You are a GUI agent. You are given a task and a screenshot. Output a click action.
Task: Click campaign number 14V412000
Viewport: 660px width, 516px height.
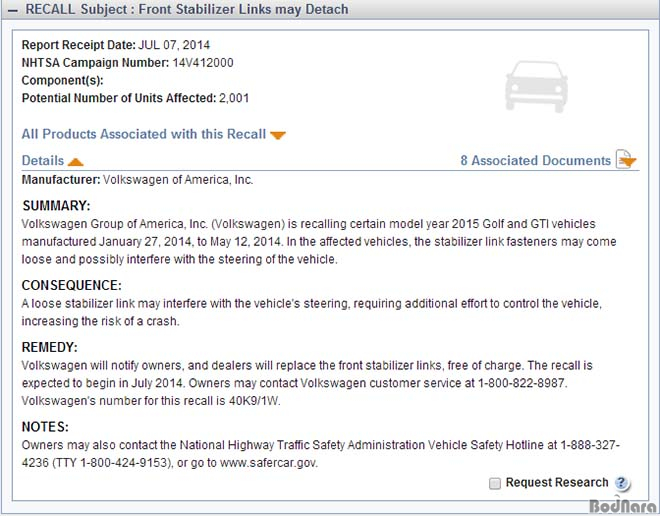(x=203, y=63)
